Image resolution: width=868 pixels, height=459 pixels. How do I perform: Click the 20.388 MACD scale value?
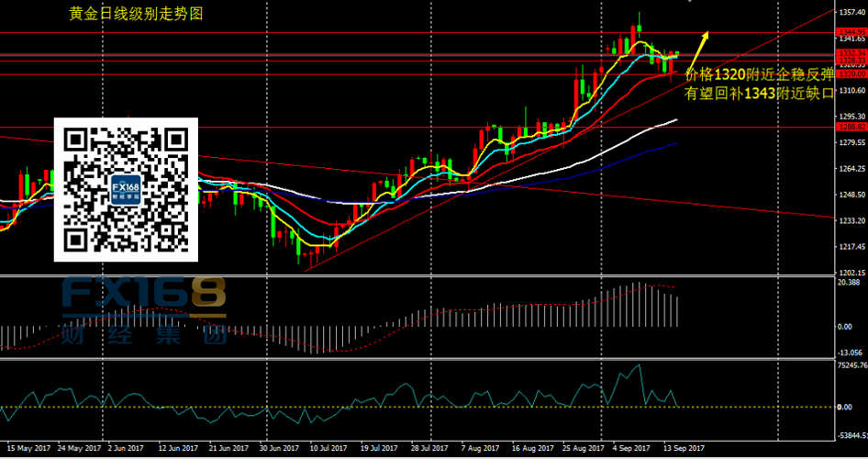(848, 283)
